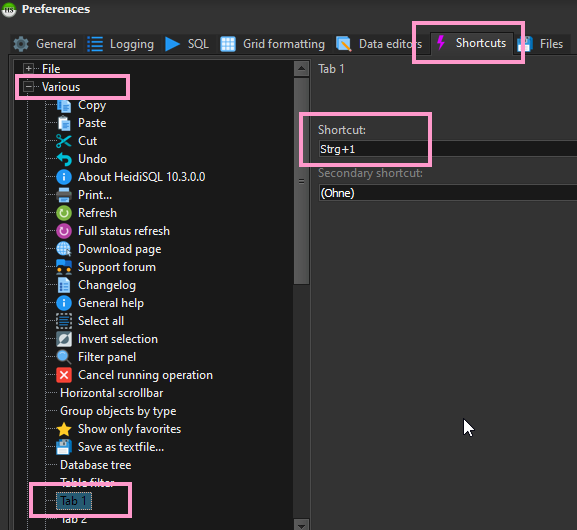This screenshot has height=530, width=577.
Task: Click the green Refresh icon
Action: [x=64, y=213]
